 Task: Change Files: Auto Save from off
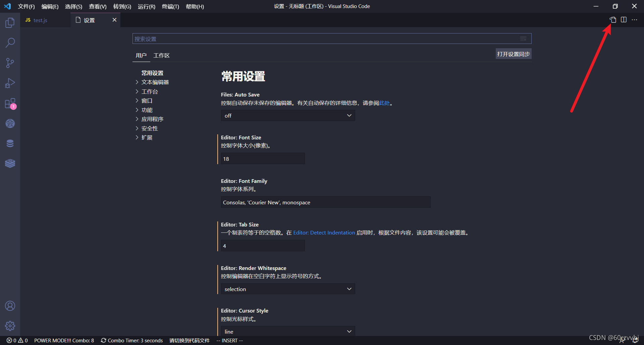point(287,115)
